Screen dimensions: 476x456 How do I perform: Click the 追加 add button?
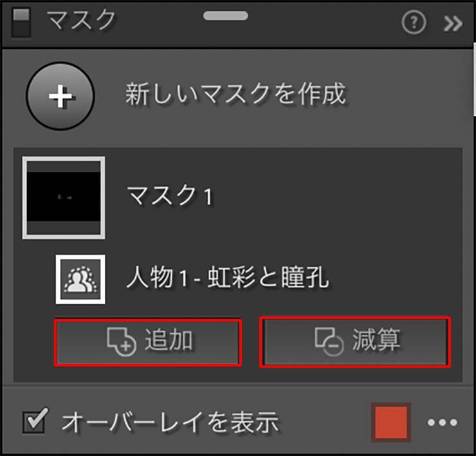tap(148, 342)
